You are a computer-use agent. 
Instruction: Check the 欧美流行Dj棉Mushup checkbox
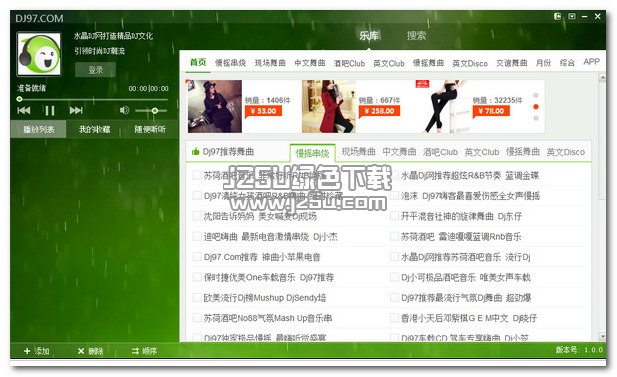[197, 297]
